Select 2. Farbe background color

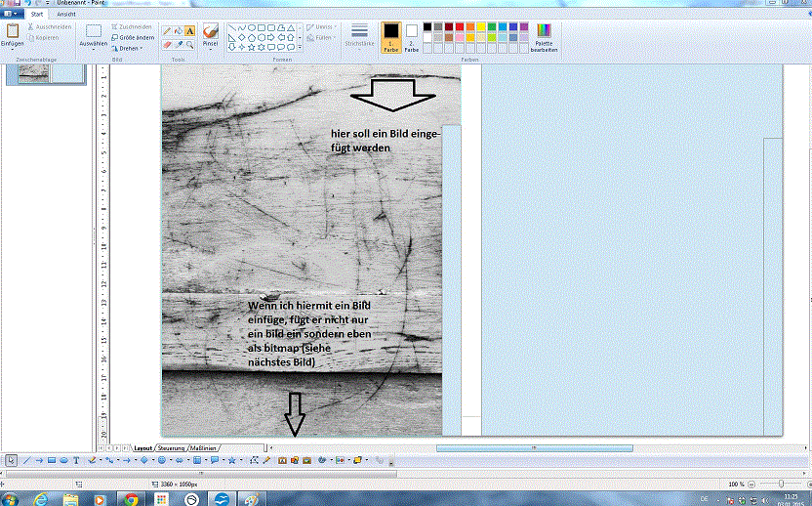tap(412, 37)
